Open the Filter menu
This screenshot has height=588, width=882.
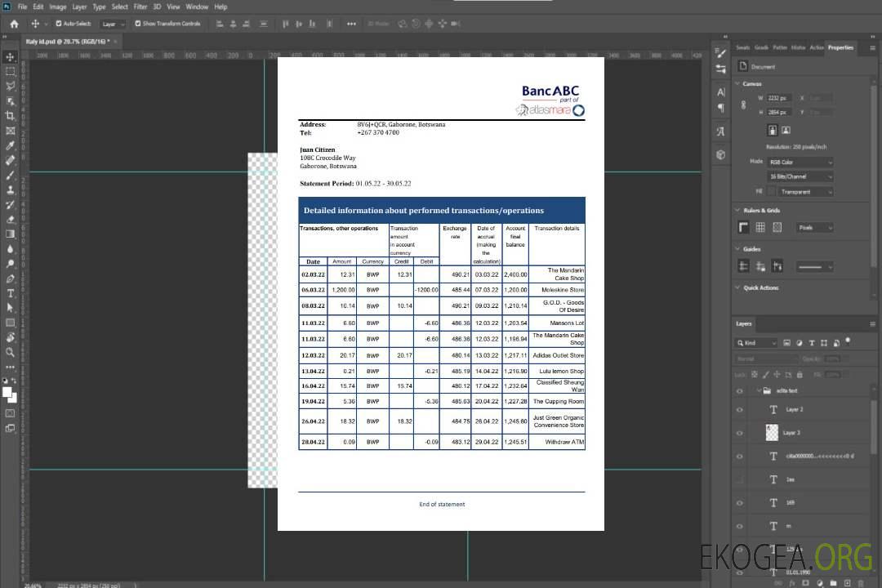pos(140,7)
